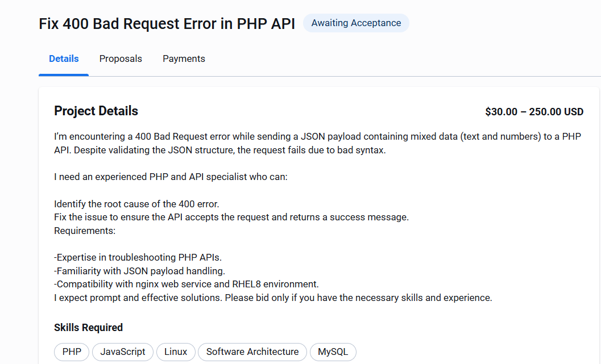The image size is (601, 364).
Task: Open the Payments tab
Action: [x=184, y=59]
